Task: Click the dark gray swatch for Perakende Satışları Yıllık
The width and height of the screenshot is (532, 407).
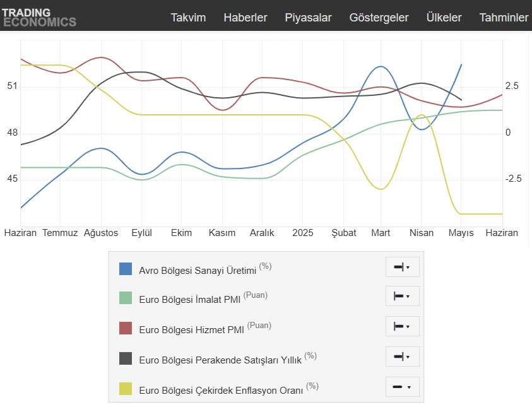Action: (x=126, y=358)
